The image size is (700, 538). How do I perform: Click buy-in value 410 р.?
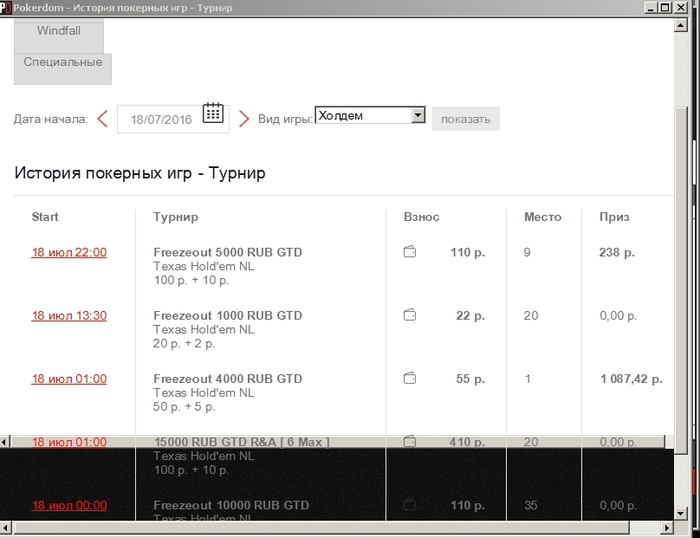coord(467,442)
